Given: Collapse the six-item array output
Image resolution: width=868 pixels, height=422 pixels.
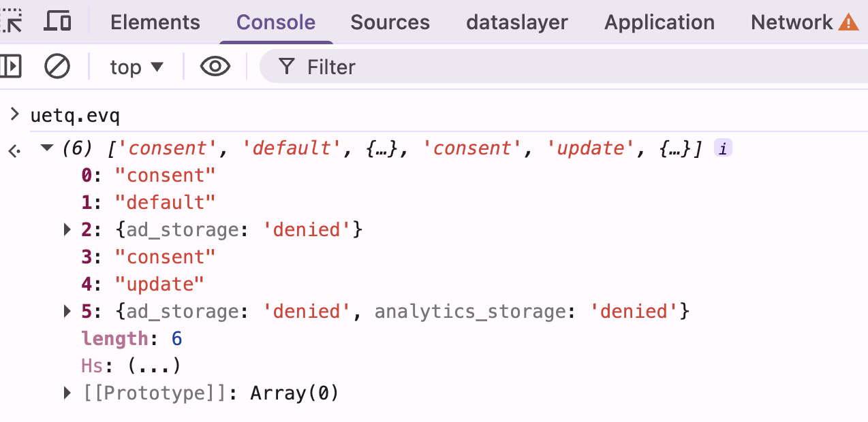Looking at the screenshot, I should (x=47, y=148).
